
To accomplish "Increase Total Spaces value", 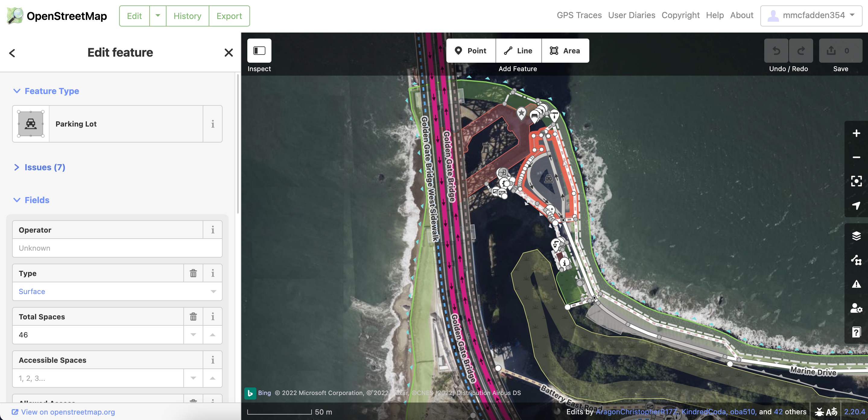I will click(x=213, y=335).
